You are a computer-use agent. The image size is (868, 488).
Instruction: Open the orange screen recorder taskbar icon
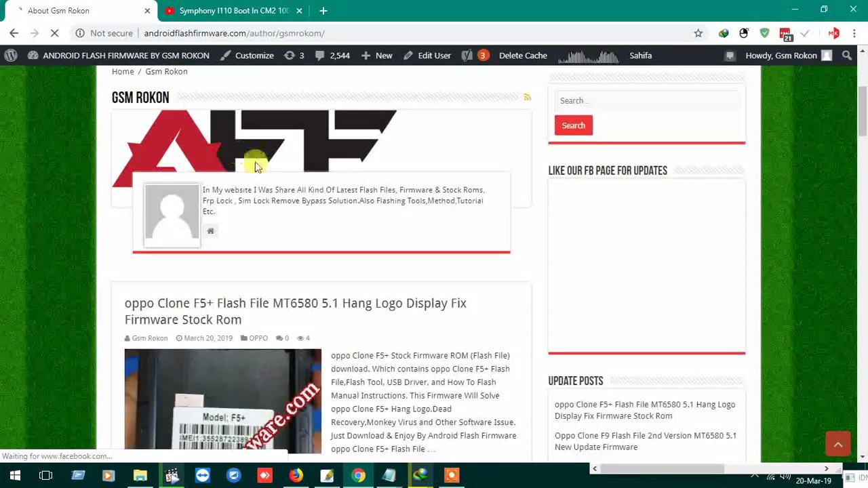[x=452, y=476]
